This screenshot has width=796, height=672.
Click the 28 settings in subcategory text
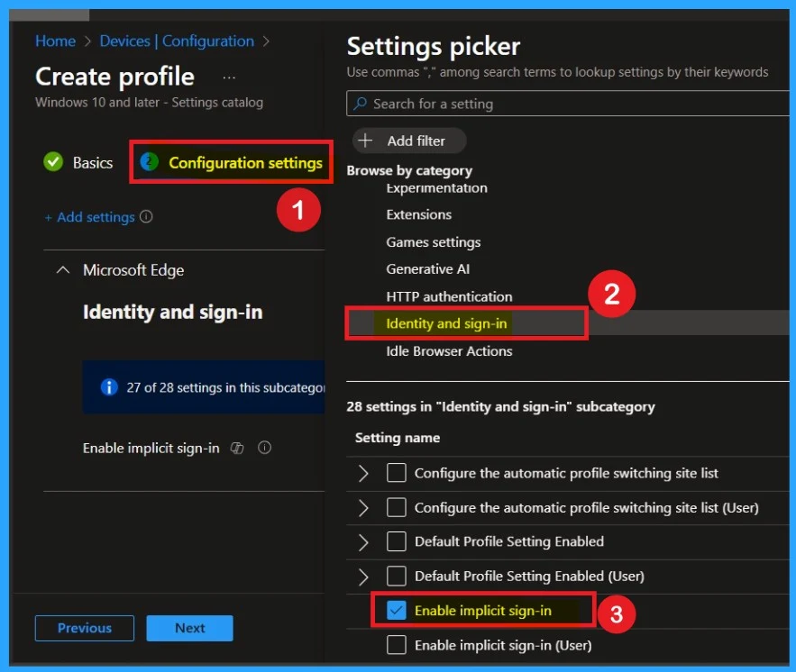[500, 406]
